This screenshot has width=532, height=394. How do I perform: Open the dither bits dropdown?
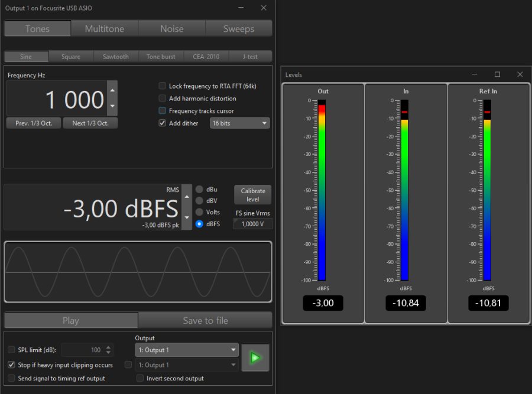240,123
